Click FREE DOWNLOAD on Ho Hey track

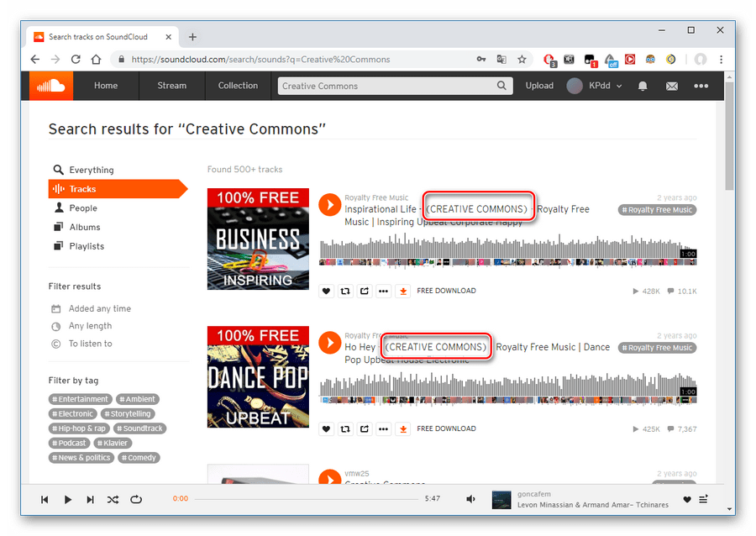[x=446, y=428]
